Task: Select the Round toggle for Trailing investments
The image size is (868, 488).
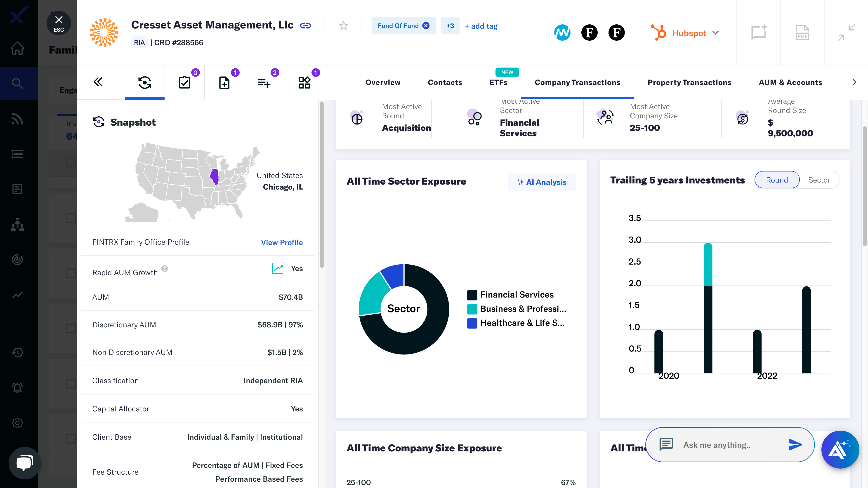Action: [x=777, y=180]
